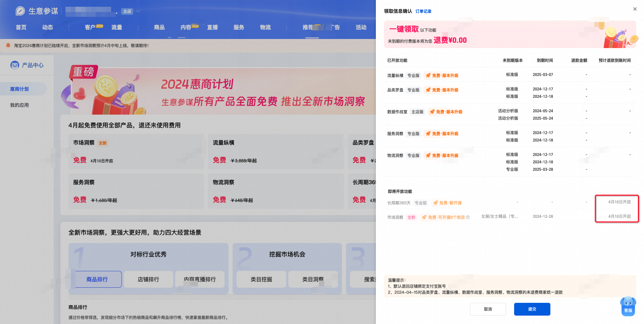
Task: Click the 2024惠商计划 promotional banner
Action: 218,90
